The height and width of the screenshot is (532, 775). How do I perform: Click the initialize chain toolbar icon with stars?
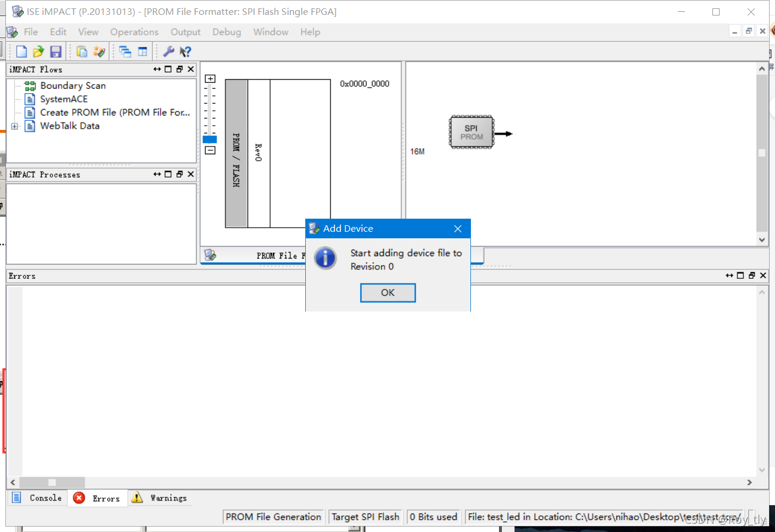coord(99,52)
